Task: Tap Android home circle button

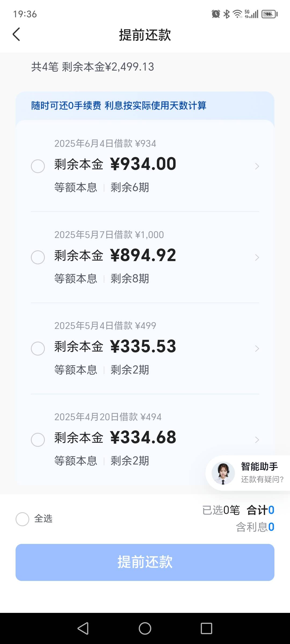Action: (145, 628)
